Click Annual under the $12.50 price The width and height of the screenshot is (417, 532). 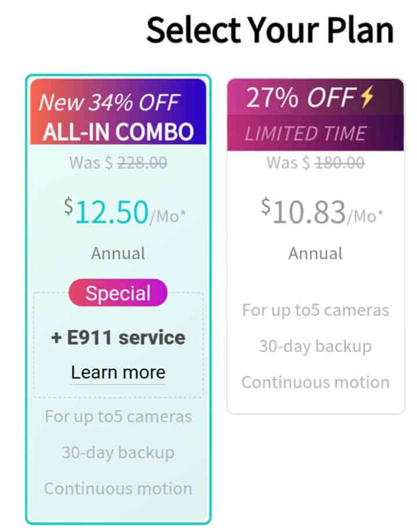(x=118, y=253)
